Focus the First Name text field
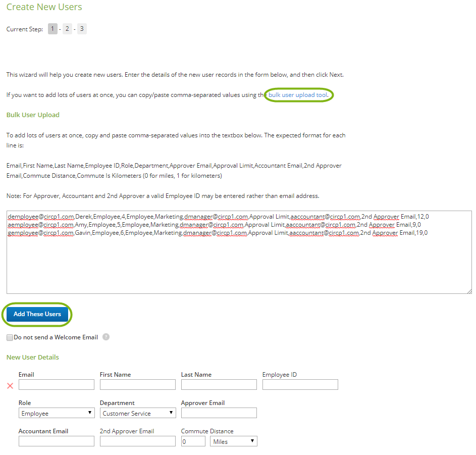 pyautogui.click(x=137, y=384)
